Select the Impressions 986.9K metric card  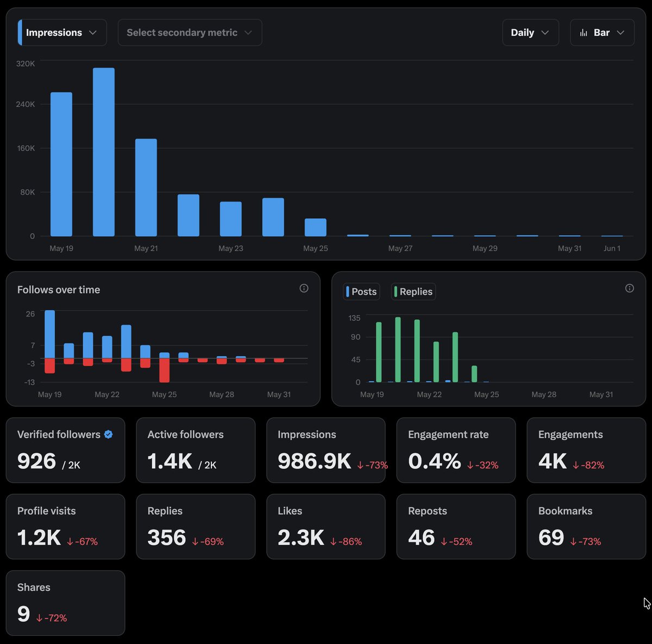(326, 450)
